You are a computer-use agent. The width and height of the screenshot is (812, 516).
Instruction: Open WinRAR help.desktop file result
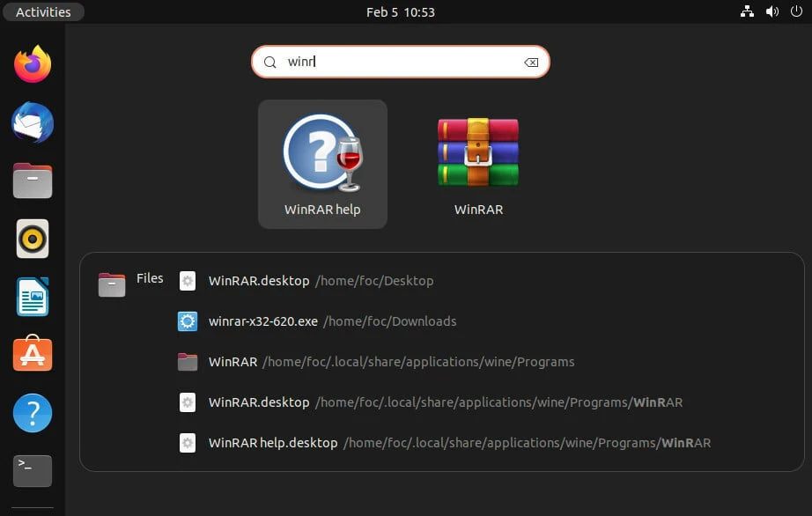(273, 443)
